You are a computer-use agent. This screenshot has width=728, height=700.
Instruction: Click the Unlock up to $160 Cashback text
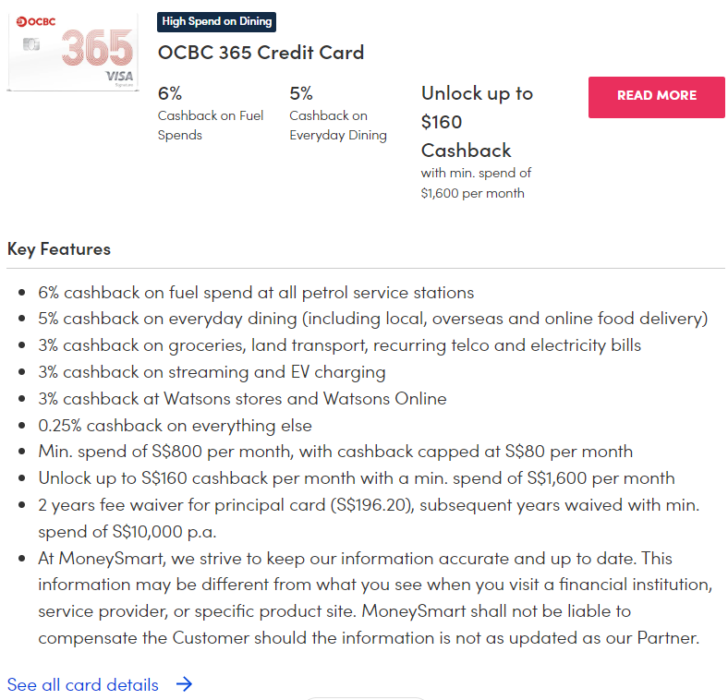pyautogui.click(x=477, y=122)
